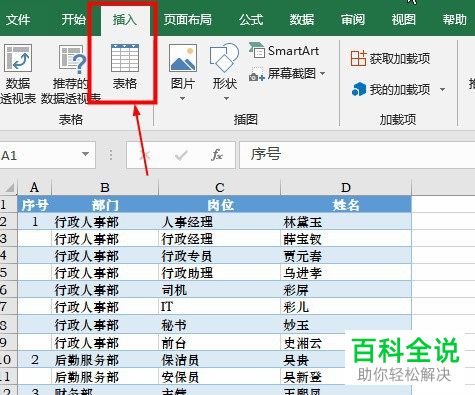The width and height of the screenshot is (475, 395).
Task: Open 我的加载项 add-ins
Action: [x=391, y=89]
